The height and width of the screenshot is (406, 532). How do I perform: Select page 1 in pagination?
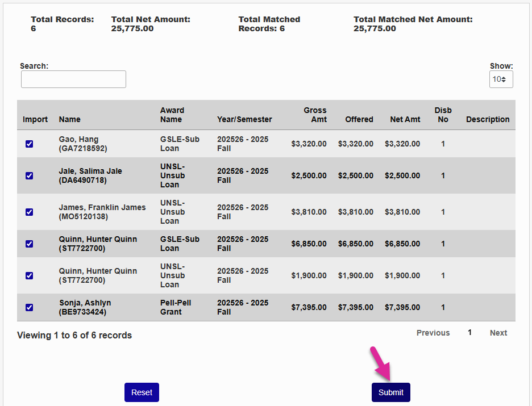point(469,333)
